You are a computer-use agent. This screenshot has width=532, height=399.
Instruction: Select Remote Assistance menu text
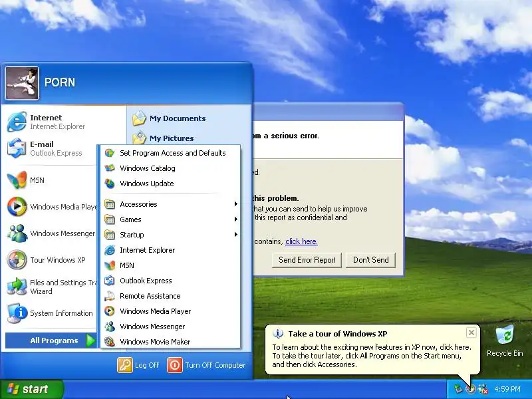[150, 296]
